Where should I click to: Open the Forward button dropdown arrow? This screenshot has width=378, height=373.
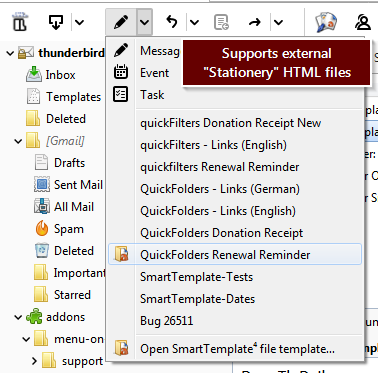tap(278, 23)
